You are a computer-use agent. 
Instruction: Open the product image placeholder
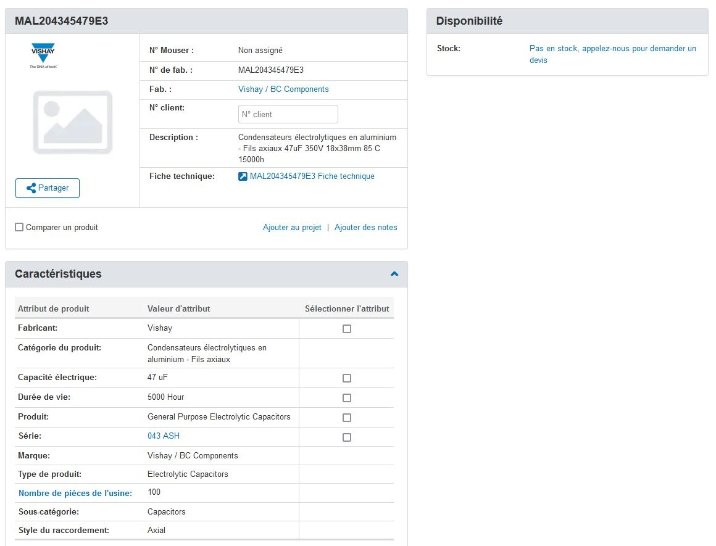click(x=73, y=122)
